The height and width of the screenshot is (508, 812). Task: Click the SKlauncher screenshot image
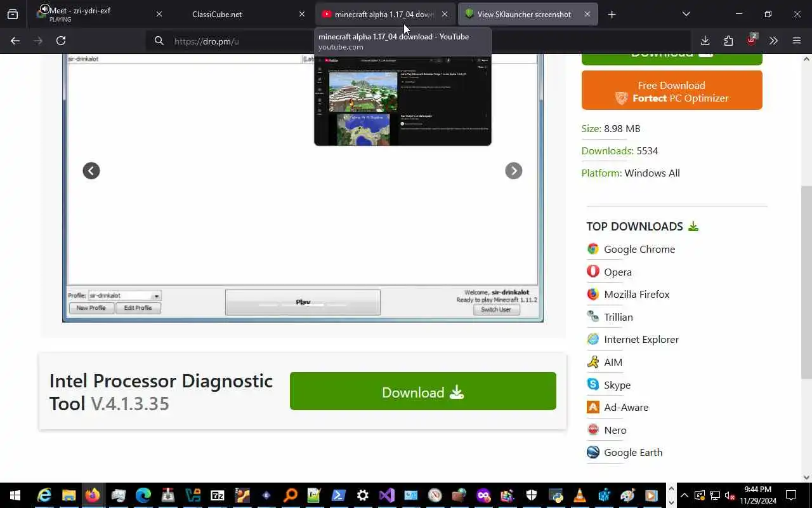click(303, 188)
